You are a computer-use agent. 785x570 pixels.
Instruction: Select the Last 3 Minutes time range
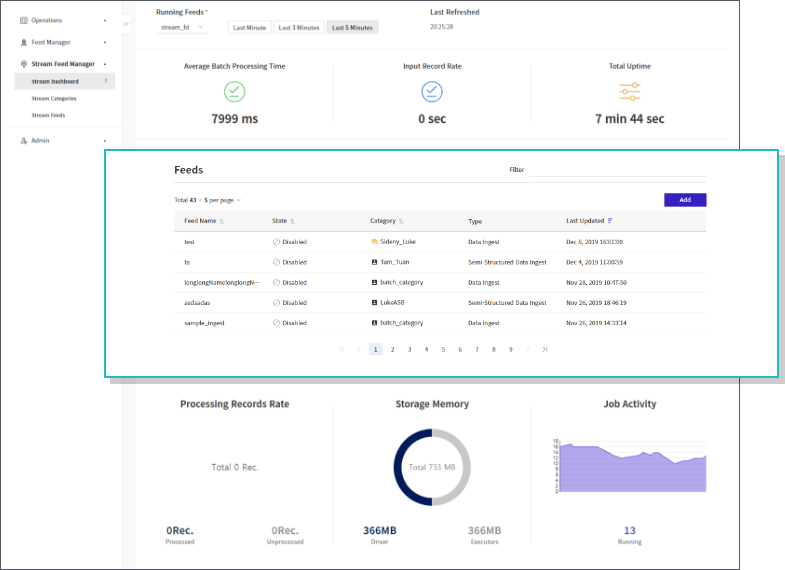(299, 28)
